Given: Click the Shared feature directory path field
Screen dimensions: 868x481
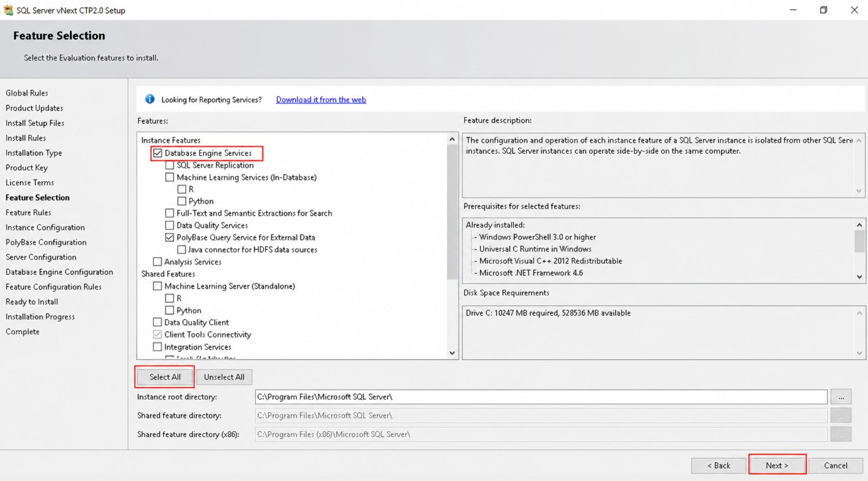Looking at the screenshot, I should click(x=541, y=415).
